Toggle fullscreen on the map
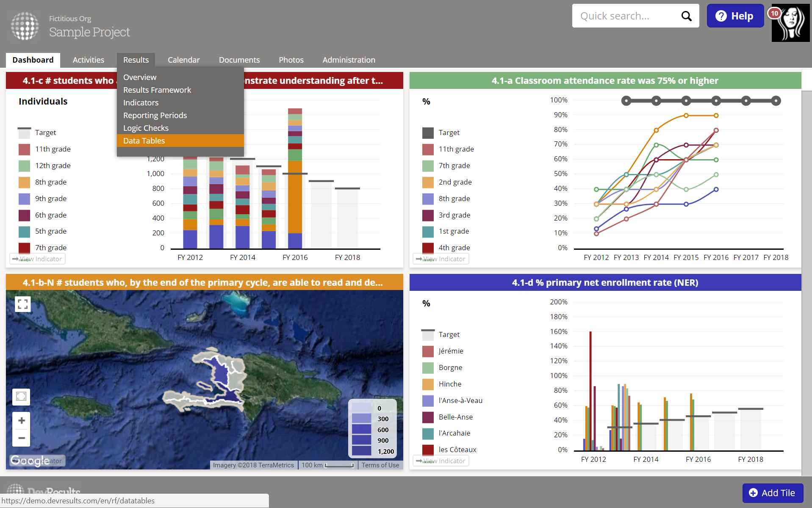This screenshot has width=812, height=508. (x=23, y=304)
